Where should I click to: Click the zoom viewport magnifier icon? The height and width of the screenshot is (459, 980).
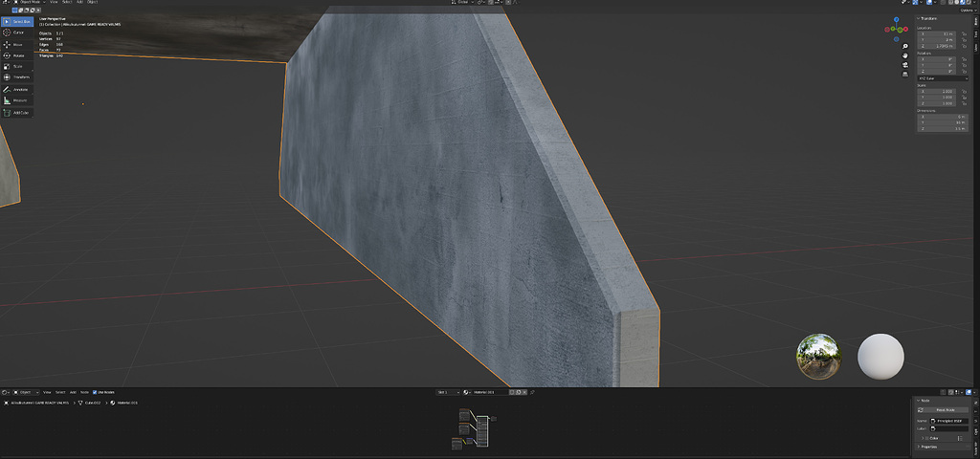click(x=905, y=46)
